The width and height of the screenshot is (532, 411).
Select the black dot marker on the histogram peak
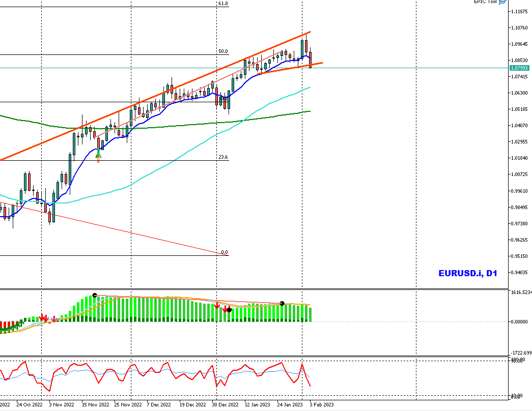click(x=94, y=295)
